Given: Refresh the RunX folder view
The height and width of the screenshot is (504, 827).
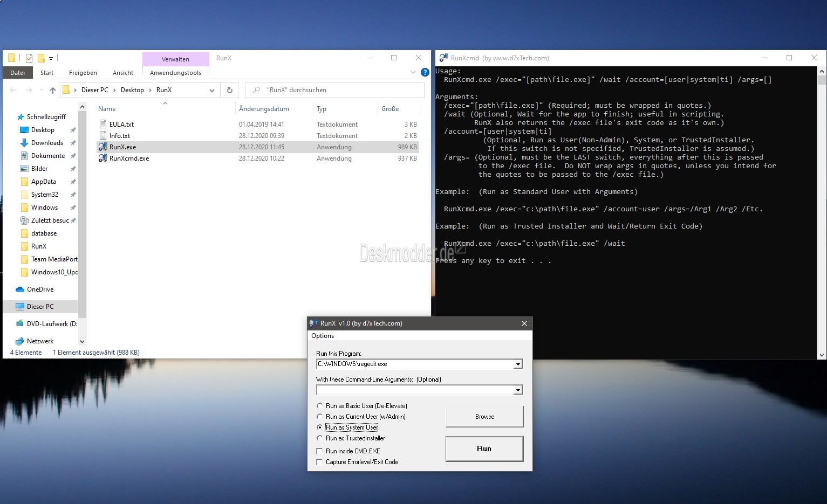Looking at the screenshot, I should (x=229, y=90).
